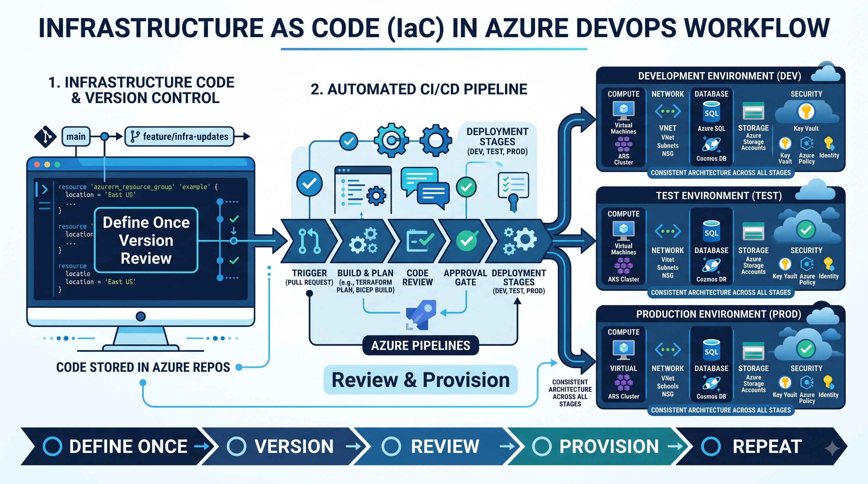Viewport: 868px width, 484px height.
Task: Click the Approval Gate checkmark icon
Action: 467,240
